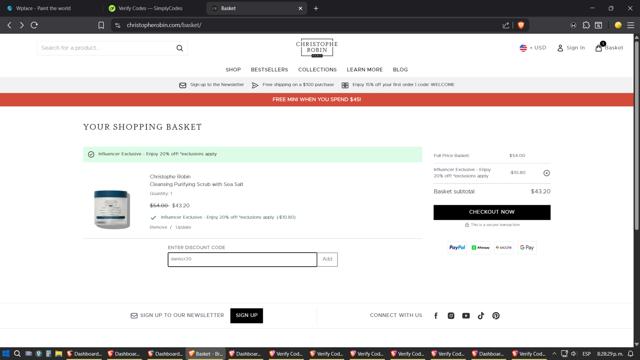640x360 pixels.
Task: Open the browser extensions puzzle icon
Action: point(586,25)
